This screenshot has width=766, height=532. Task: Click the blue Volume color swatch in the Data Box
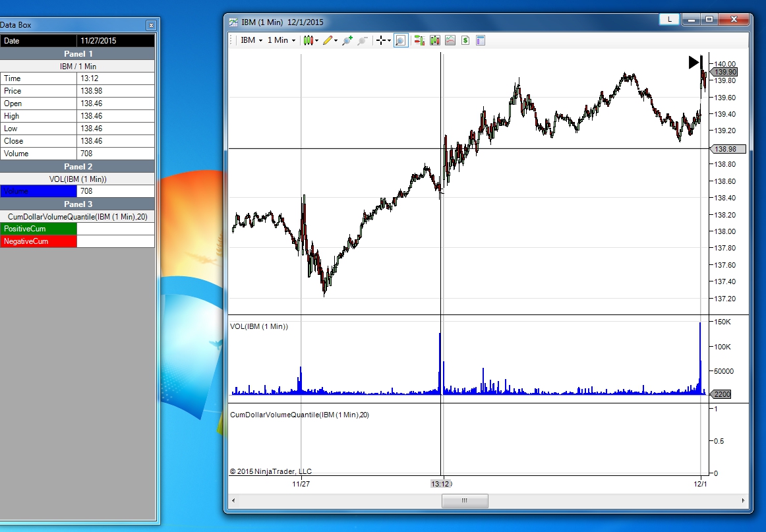click(39, 191)
